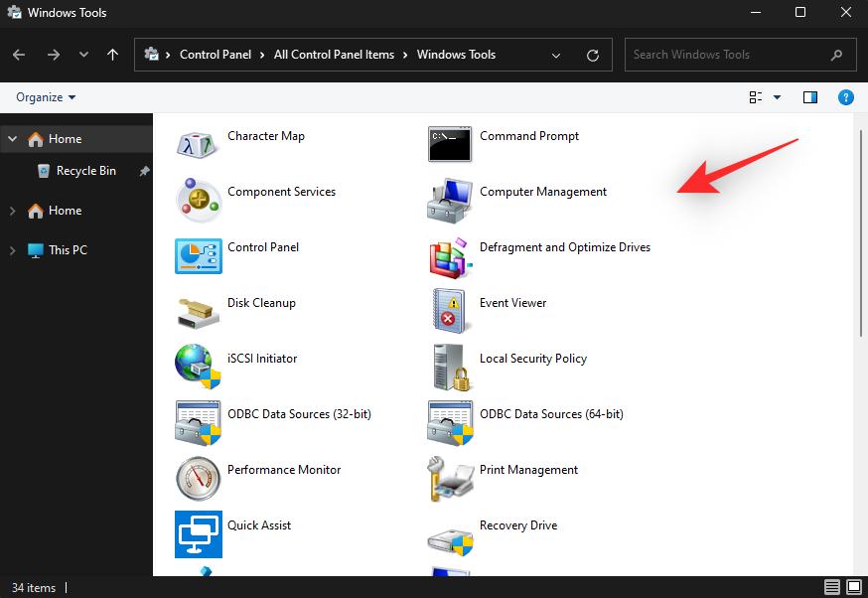
Task: Switch to details view via status bar
Action: (832, 587)
